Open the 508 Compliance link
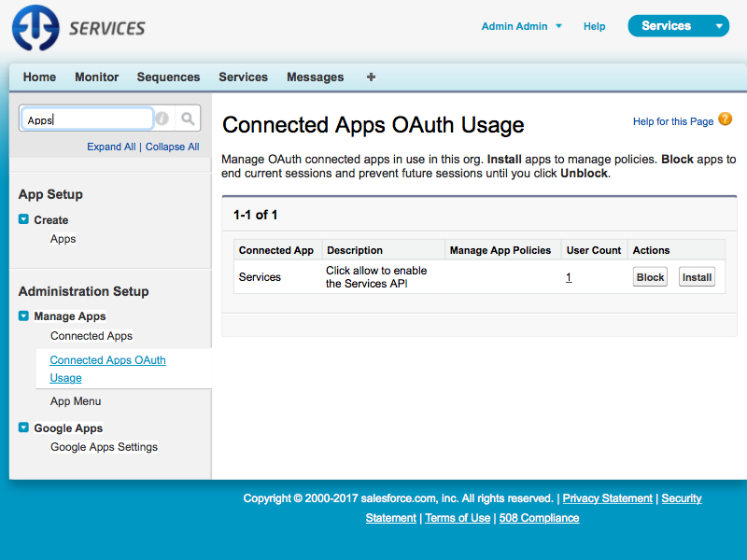 pyautogui.click(x=540, y=518)
